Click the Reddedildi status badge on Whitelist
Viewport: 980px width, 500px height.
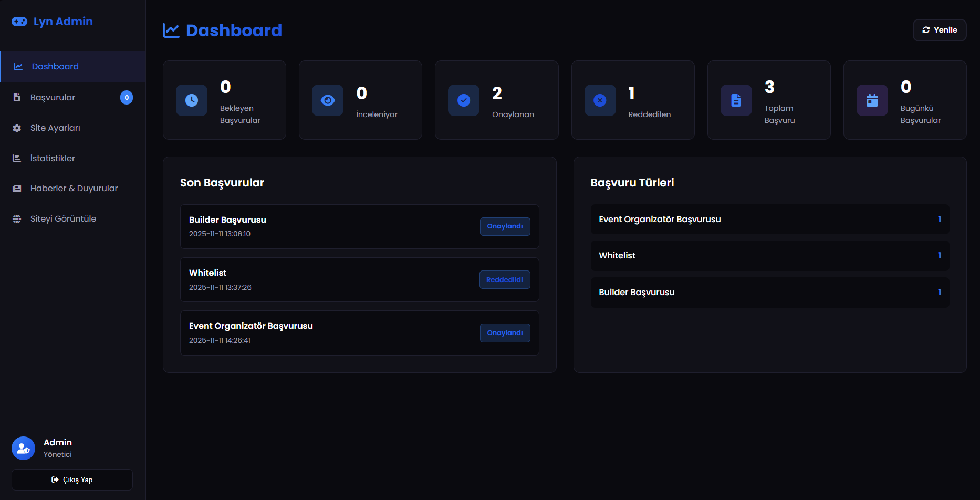click(x=504, y=280)
